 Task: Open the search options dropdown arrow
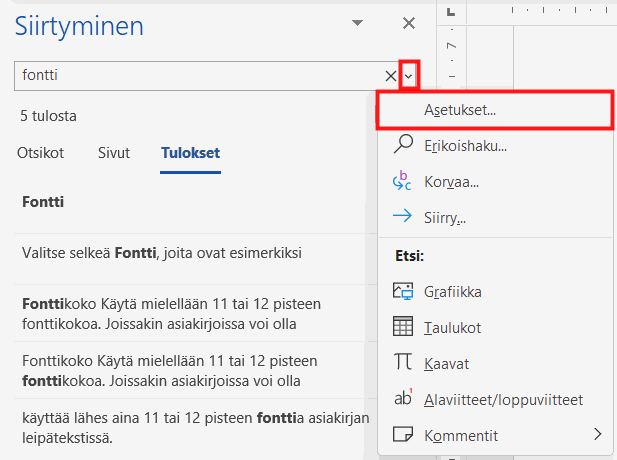click(x=409, y=76)
